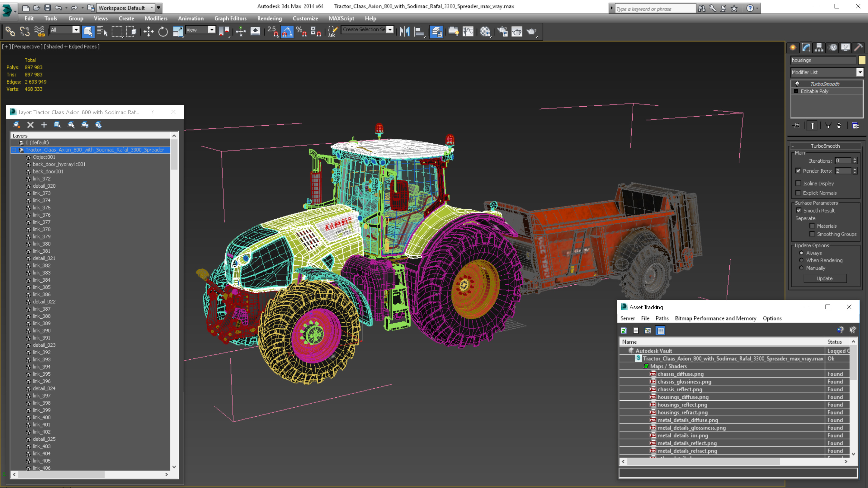Open Select by Name dialog
Image resolution: width=868 pixels, height=488 pixels.
pos(102,31)
